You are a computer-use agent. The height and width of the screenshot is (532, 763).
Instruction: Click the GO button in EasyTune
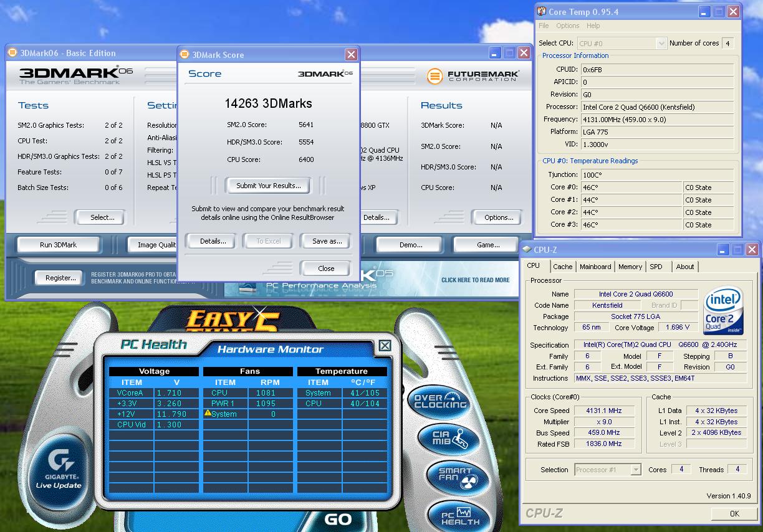(338, 520)
